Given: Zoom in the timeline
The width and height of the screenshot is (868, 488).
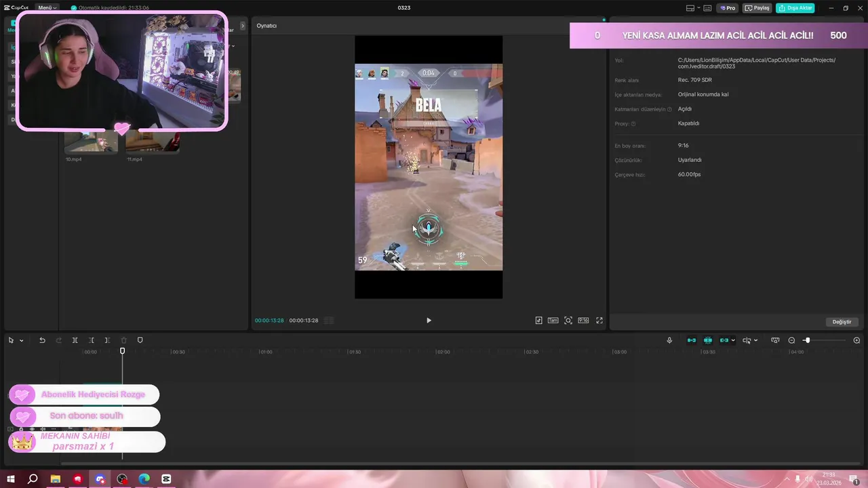Looking at the screenshot, I should pyautogui.click(x=856, y=340).
